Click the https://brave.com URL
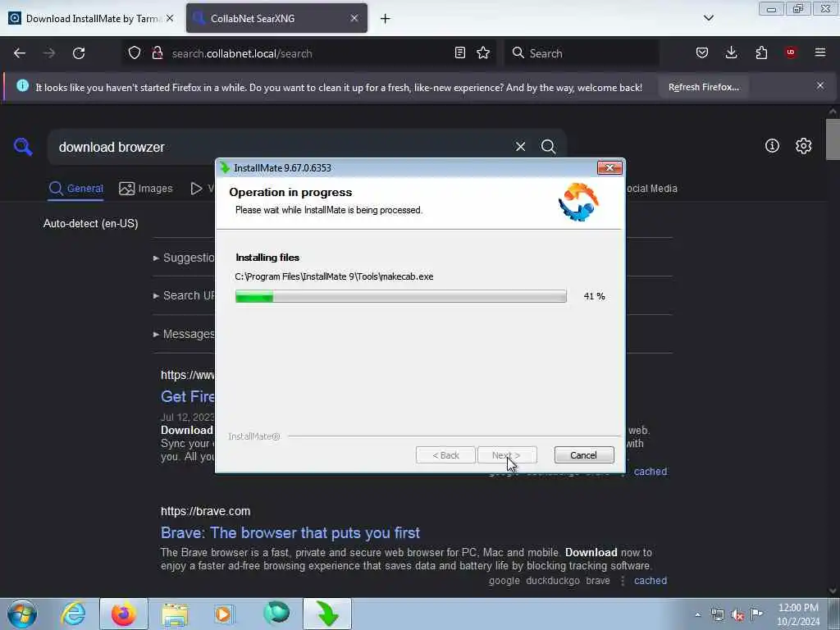Image resolution: width=840 pixels, height=630 pixels. 205,511
